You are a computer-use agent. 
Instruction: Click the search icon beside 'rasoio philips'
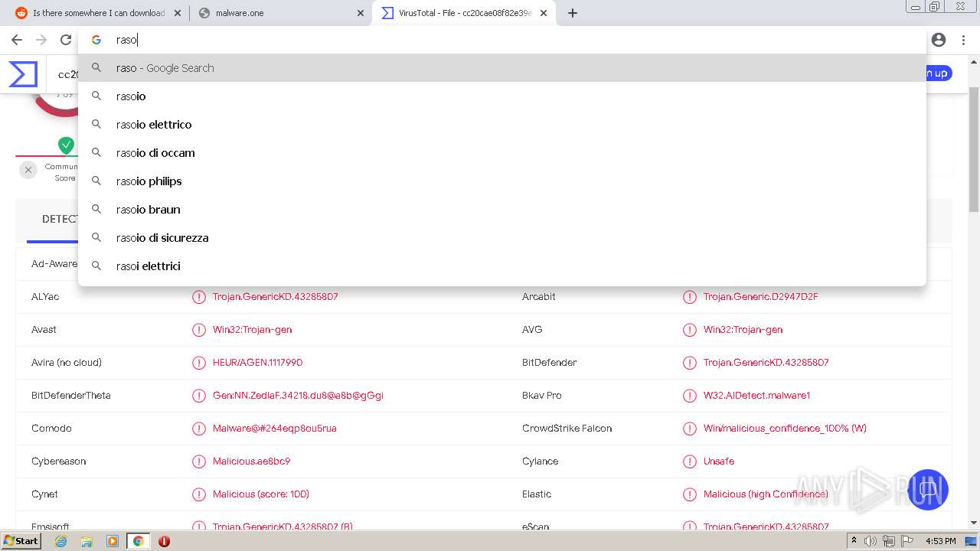pos(96,181)
